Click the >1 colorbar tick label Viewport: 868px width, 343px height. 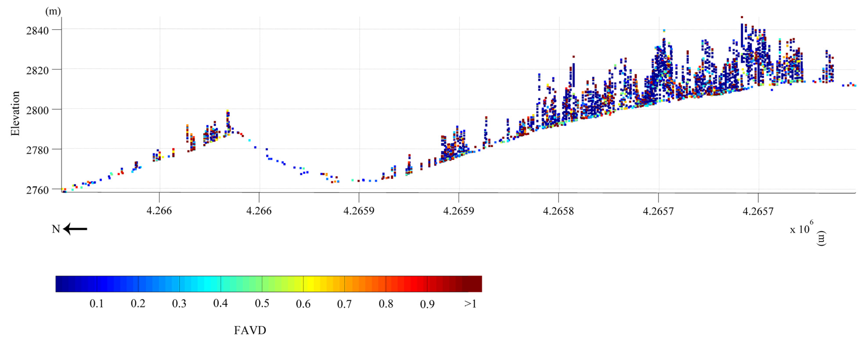point(470,304)
